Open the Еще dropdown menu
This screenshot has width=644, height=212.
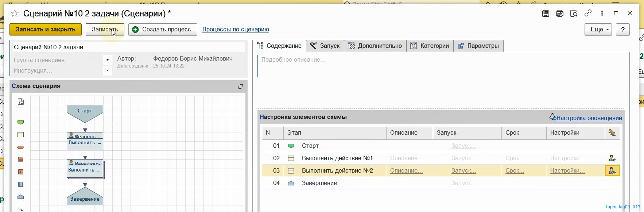coord(598,30)
